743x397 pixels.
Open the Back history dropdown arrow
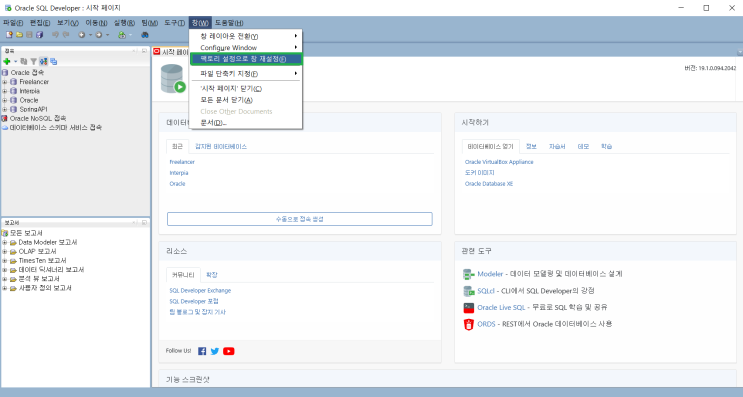(90, 35)
